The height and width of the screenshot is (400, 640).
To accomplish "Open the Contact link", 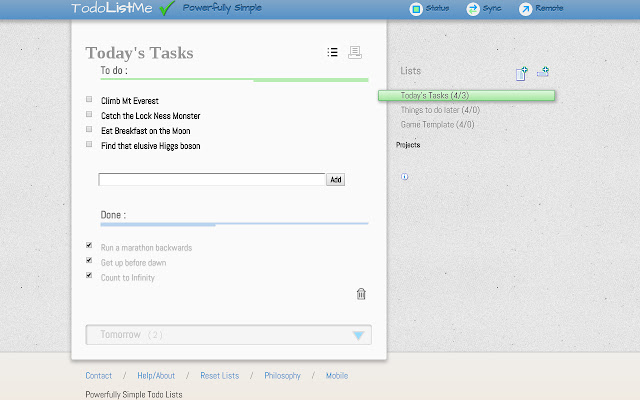I will 98,376.
